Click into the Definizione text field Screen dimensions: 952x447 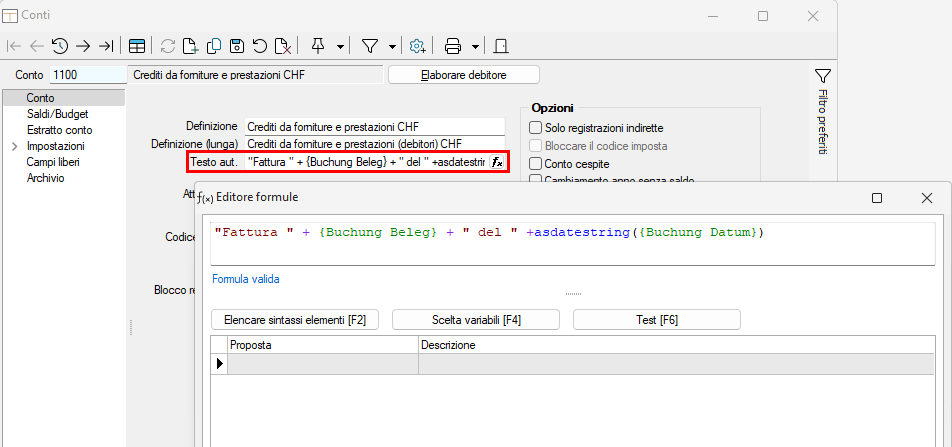click(x=374, y=127)
